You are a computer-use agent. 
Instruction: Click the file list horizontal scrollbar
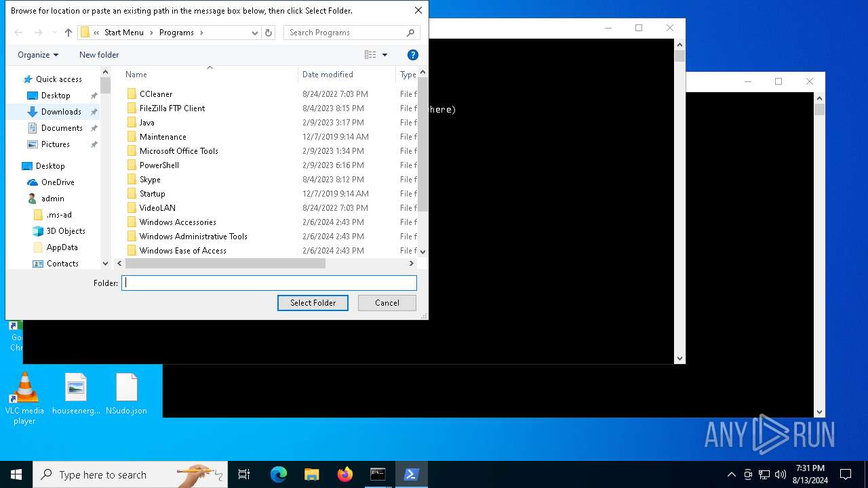tap(225, 263)
